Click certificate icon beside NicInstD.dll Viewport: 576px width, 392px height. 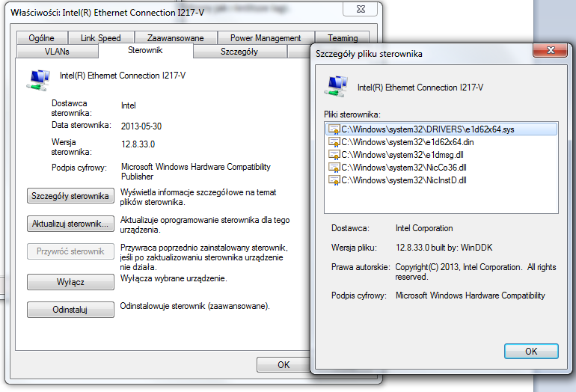pyautogui.click(x=334, y=180)
